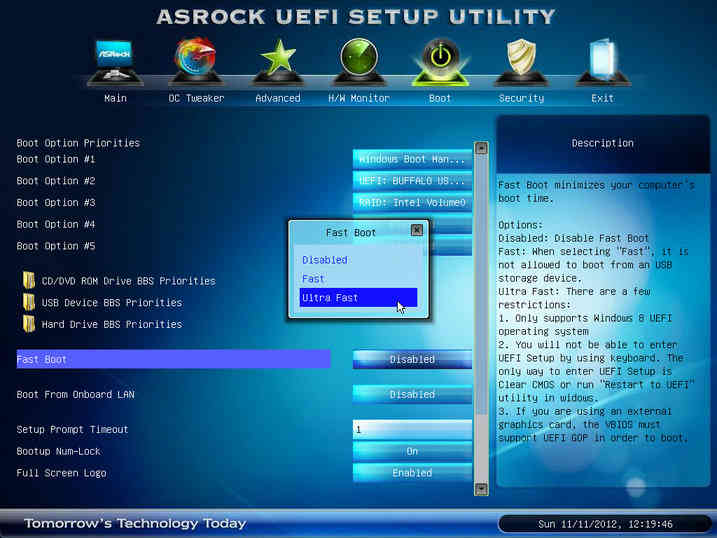717x538 pixels.
Task: Open the OC Tweaker gauge icon
Action: coord(196,62)
